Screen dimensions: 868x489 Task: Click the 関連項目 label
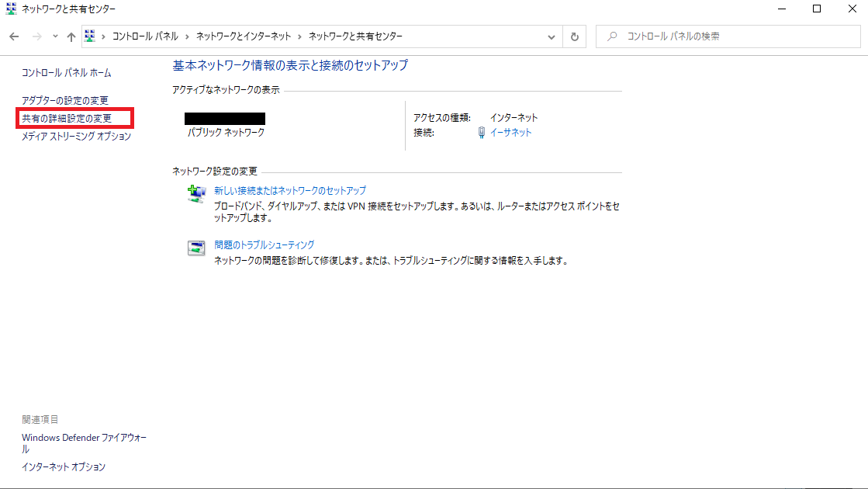(x=40, y=419)
